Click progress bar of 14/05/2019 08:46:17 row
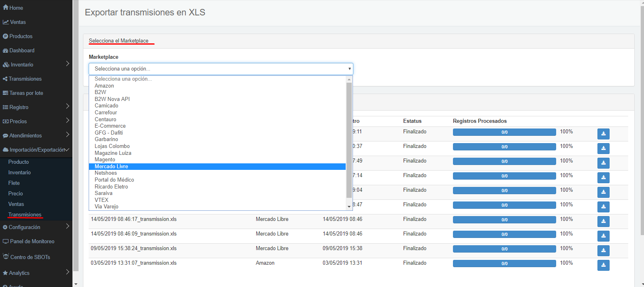This screenshot has width=644, height=287. pos(504,220)
